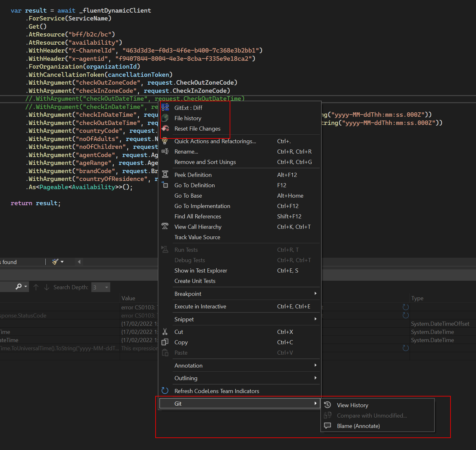
Task: Open the Search Depth dropdown
Action: coord(101,287)
